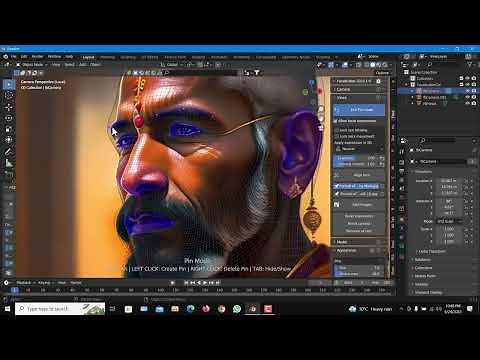Click the camera view gizmo in viewport
This screenshot has height=360, width=480.
coord(321,128)
